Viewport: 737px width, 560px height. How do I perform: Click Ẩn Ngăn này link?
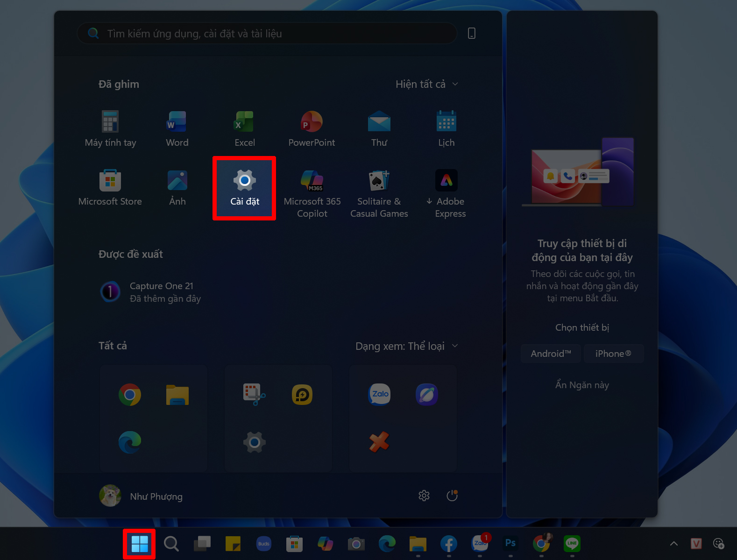[582, 385]
